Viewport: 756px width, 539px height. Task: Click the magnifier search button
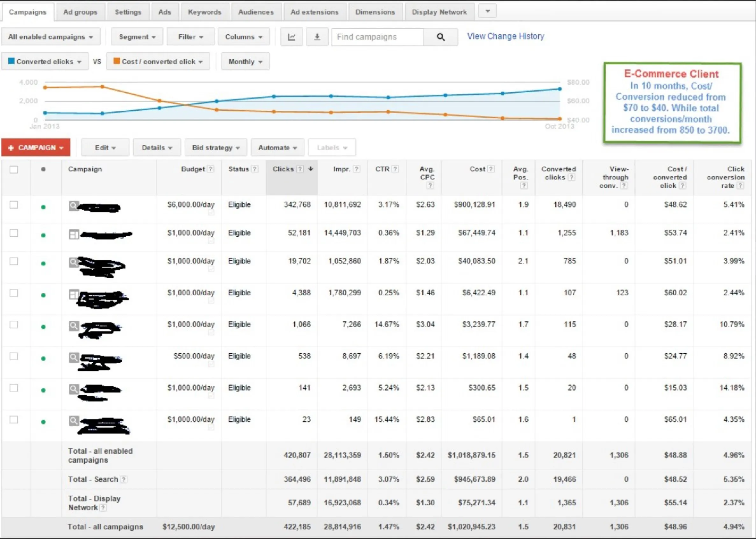440,37
